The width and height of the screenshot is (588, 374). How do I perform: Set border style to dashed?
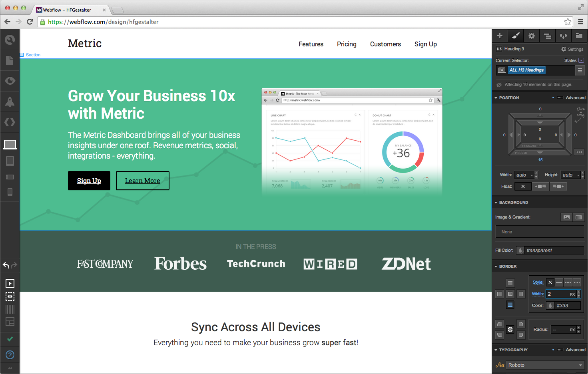pos(568,282)
